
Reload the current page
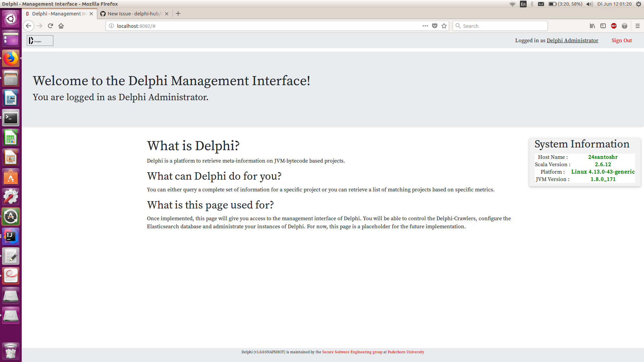50,26
